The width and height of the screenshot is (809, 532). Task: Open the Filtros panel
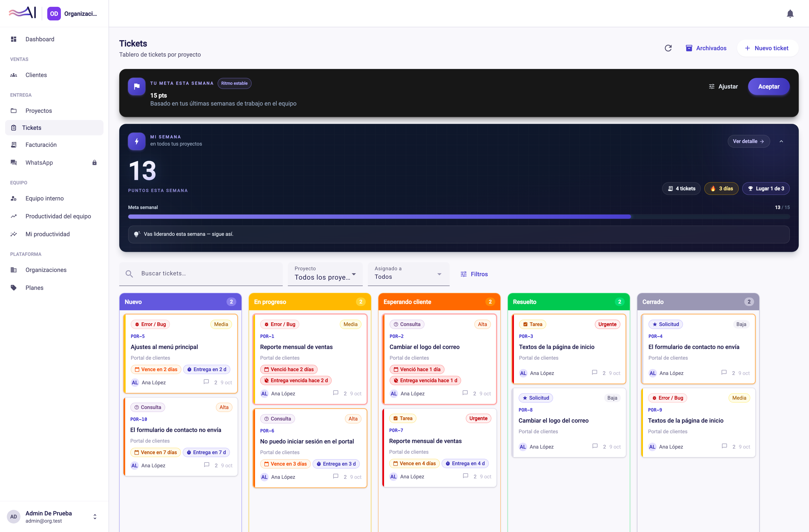coord(474,274)
